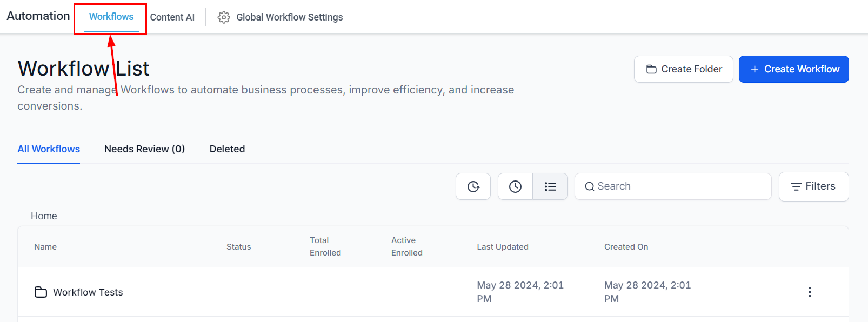The height and width of the screenshot is (322, 868).
Task: Select the bulleted list view toggle
Action: [x=550, y=186]
